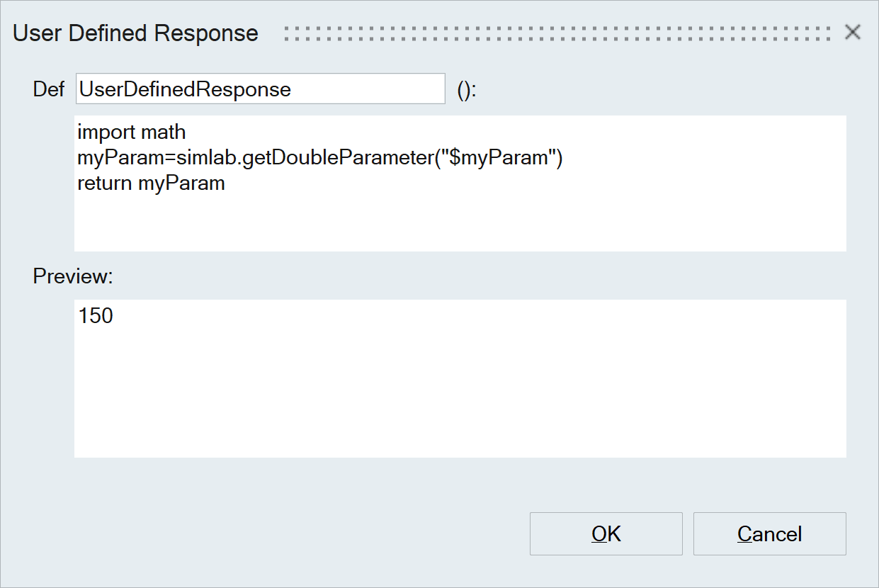This screenshot has width=879, height=588.
Task: Click the 'User Defined Response' dialog title
Action: [x=135, y=33]
